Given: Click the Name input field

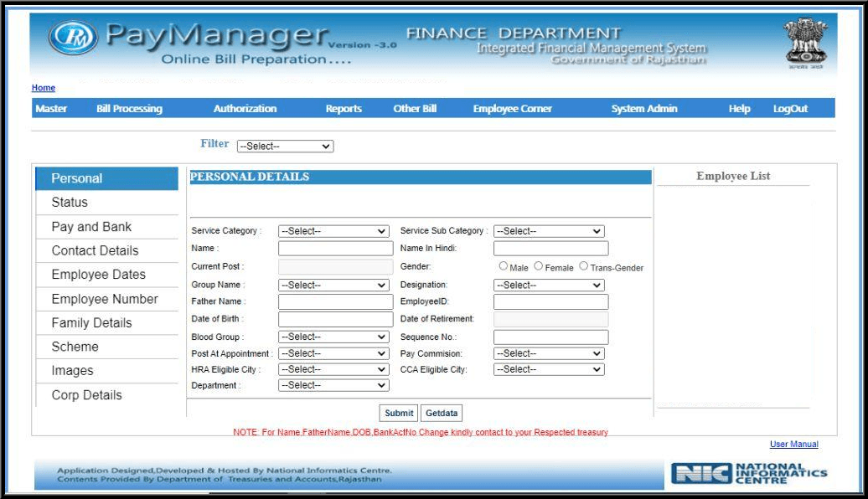Looking at the screenshot, I should [335, 249].
